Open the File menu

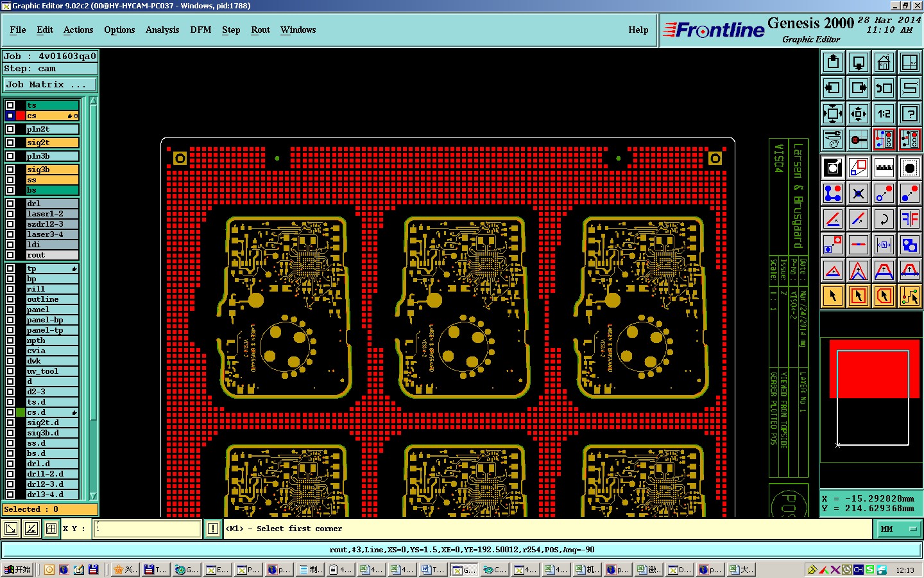point(18,30)
